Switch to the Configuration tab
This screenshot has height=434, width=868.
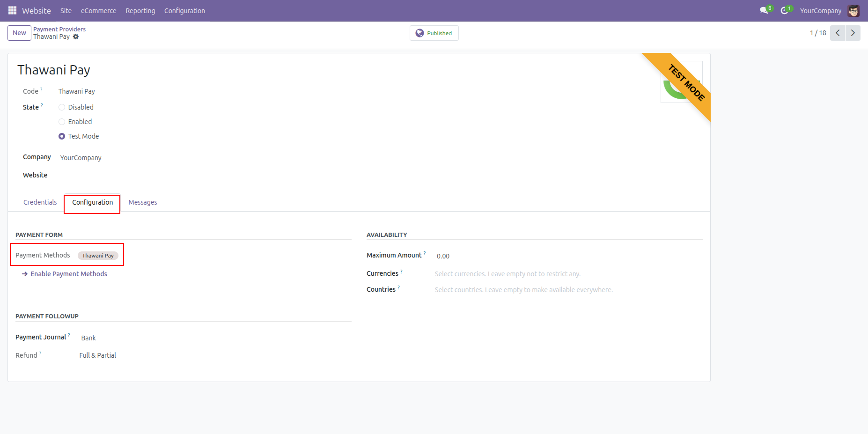[x=93, y=202]
